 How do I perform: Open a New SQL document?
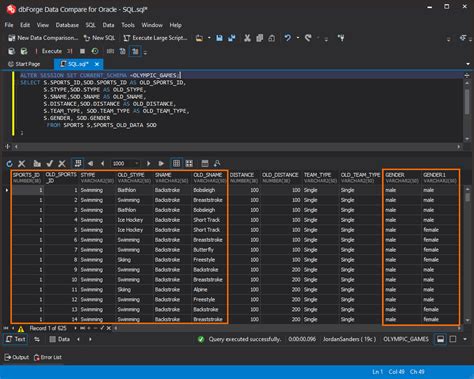[x=99, y=38]
